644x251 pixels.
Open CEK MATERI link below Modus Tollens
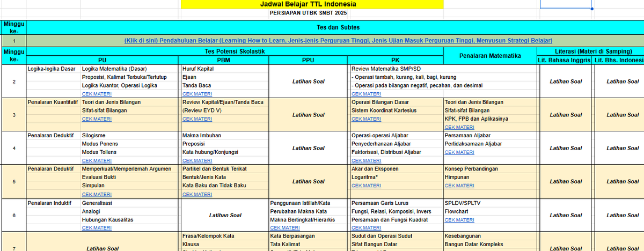(x=97, y=160)
